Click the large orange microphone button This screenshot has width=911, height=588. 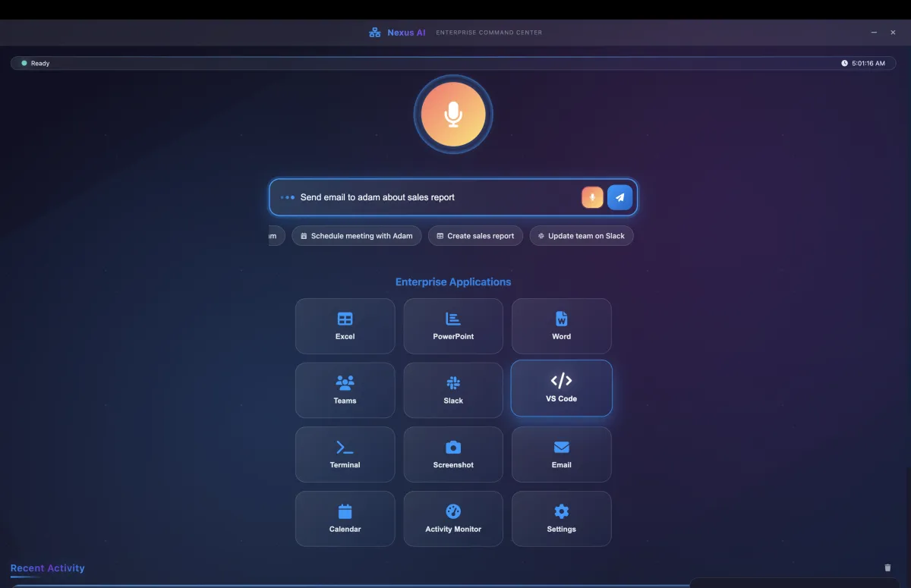point(453,114)
